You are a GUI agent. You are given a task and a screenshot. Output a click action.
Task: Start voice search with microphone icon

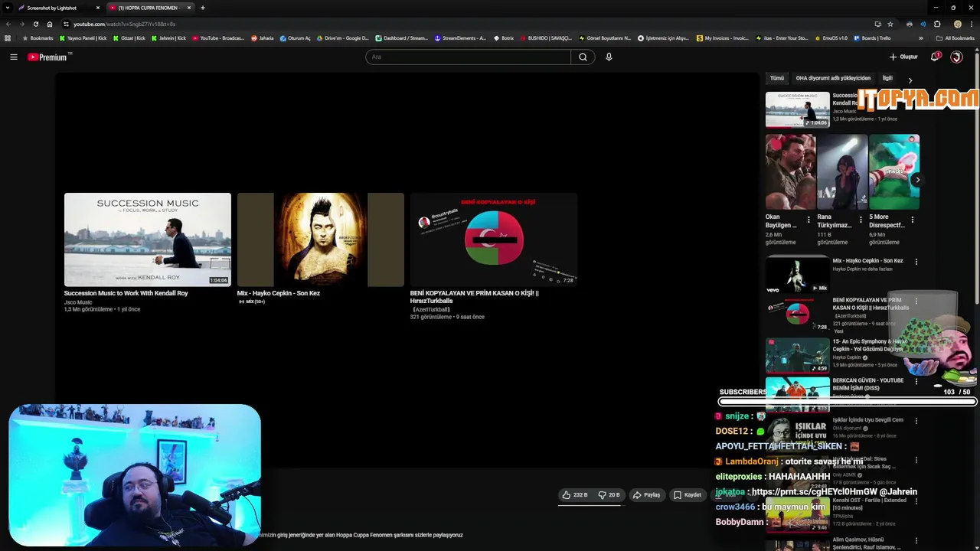coord(609,57)
